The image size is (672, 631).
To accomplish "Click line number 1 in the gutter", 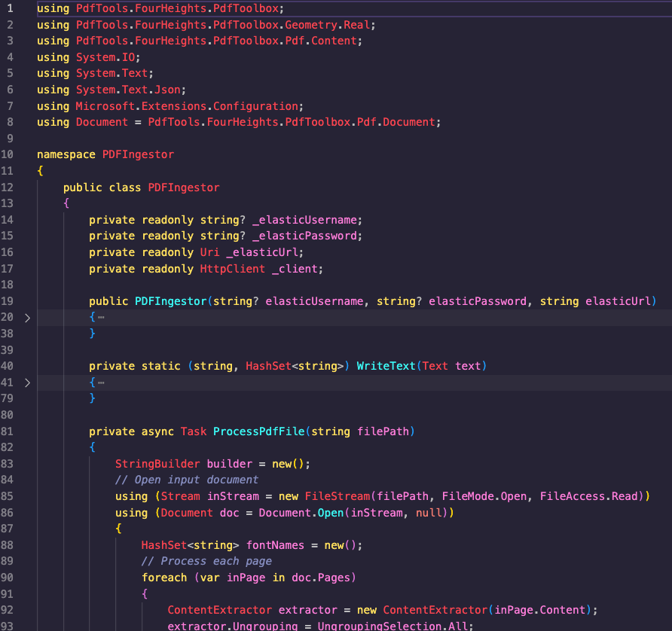I will pos(10,8).
